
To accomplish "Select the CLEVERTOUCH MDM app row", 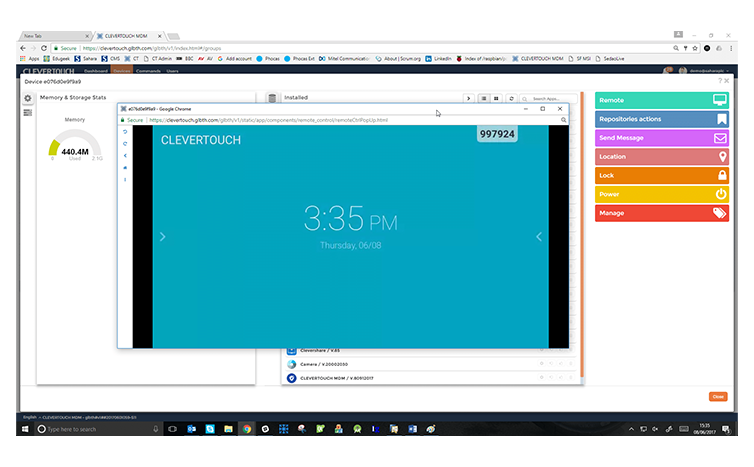I will coord(429,378).
